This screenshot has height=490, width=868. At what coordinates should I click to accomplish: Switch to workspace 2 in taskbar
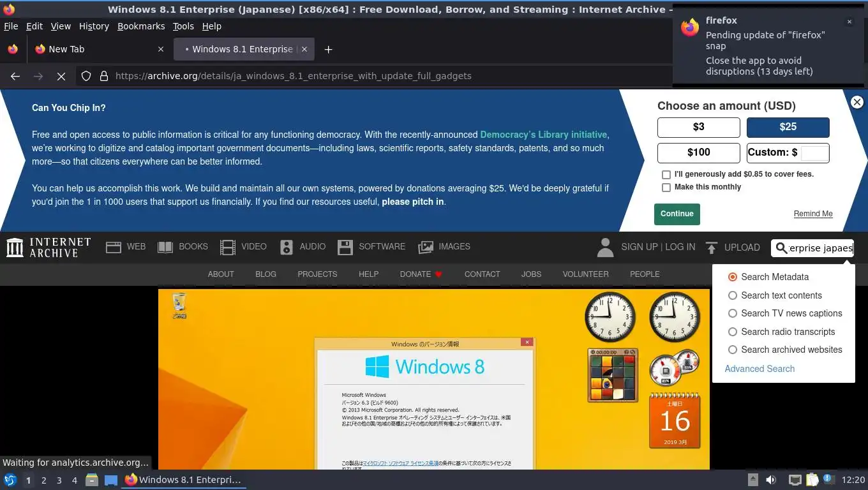[43, 480]
